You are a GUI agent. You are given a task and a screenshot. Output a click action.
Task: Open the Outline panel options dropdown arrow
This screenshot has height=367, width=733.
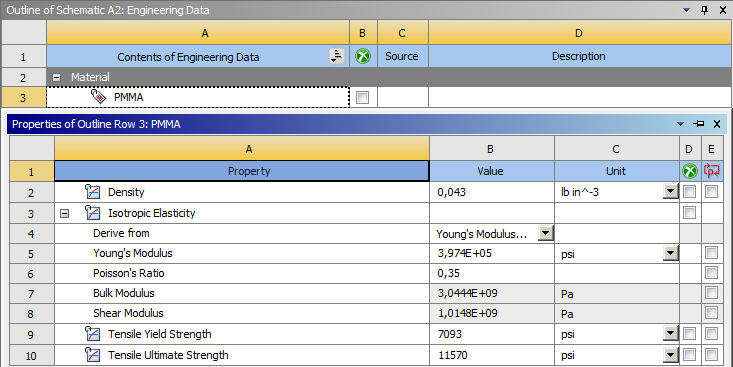point(686,10)
